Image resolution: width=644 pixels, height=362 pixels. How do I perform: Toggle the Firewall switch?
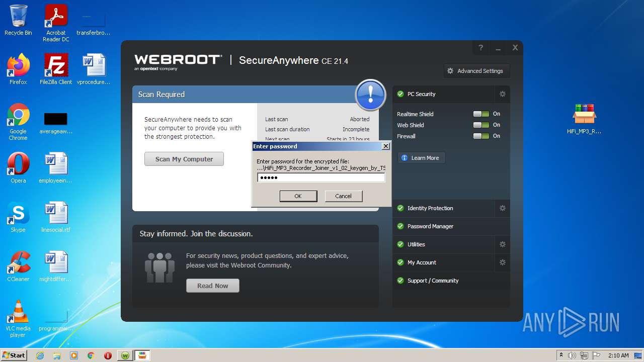pos(481,136)
